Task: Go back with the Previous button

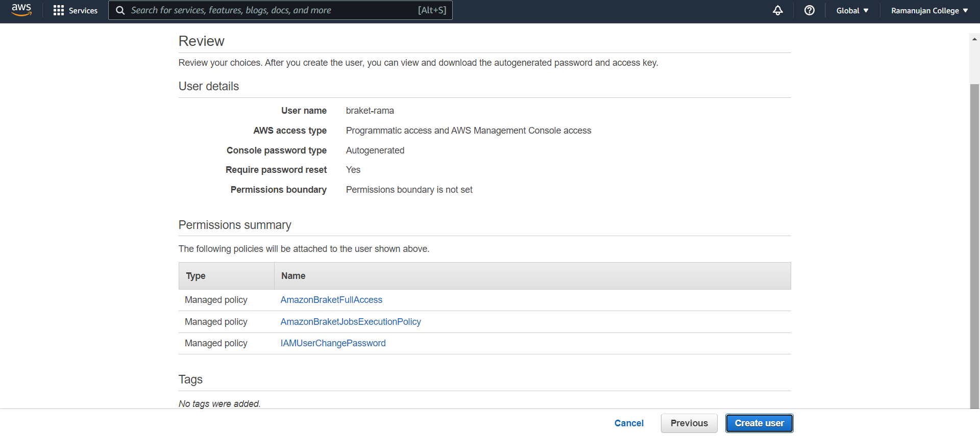Action: coord(689,423)
